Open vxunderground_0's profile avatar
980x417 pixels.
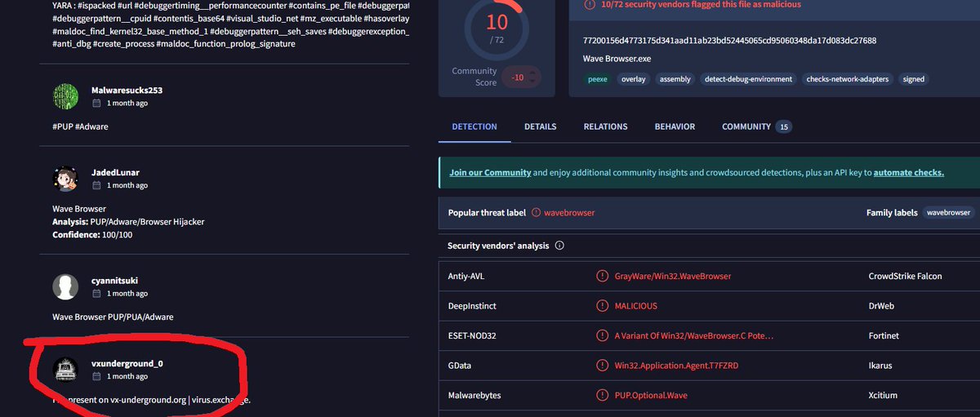click(x=65, y=369)
